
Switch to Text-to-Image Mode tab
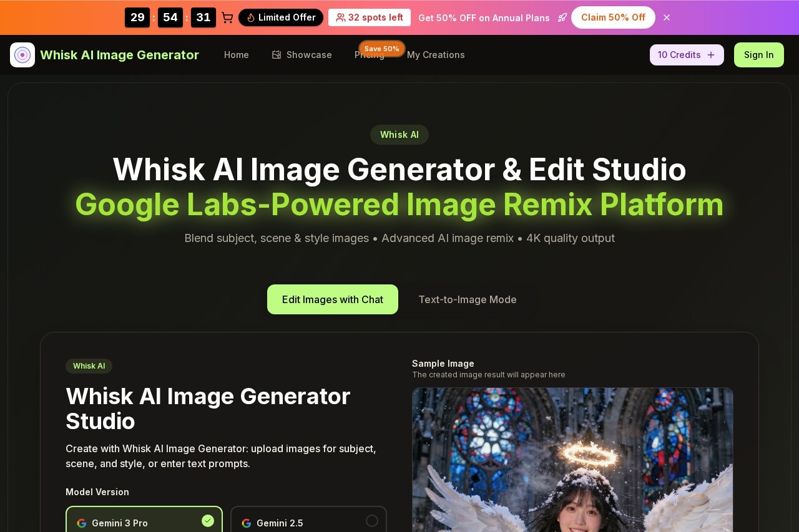point(468,299)
